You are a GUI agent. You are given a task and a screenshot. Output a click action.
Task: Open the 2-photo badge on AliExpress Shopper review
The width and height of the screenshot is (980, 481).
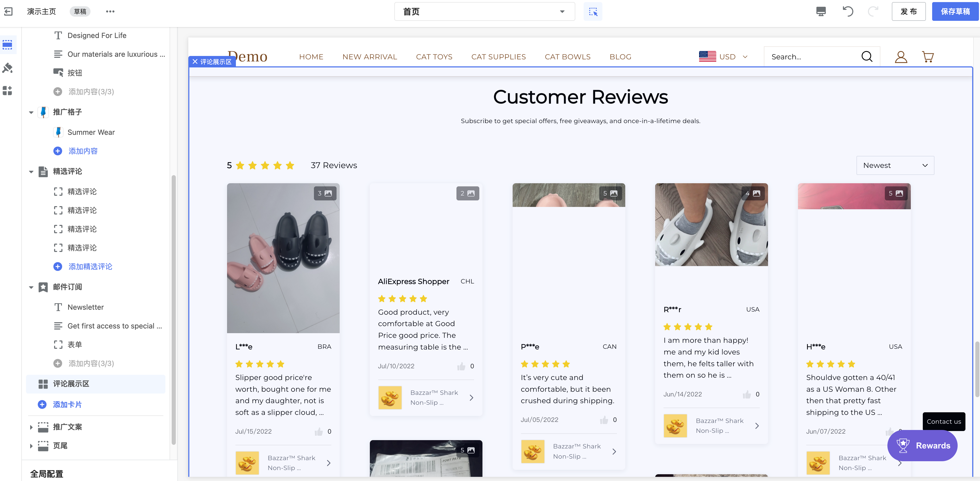(468, 193)
